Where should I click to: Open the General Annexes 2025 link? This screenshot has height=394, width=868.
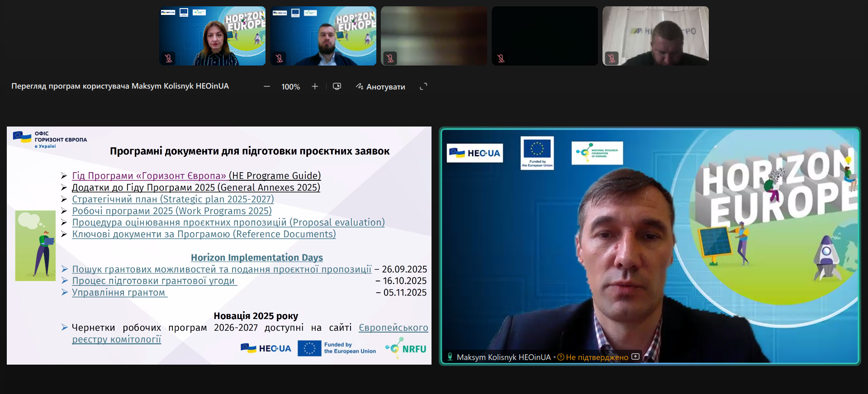coord(196,188)
